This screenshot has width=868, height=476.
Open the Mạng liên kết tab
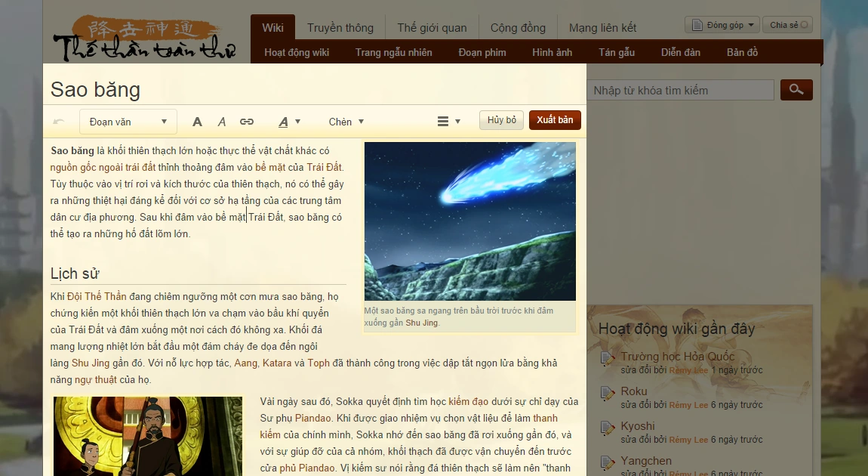click(602, 28)
